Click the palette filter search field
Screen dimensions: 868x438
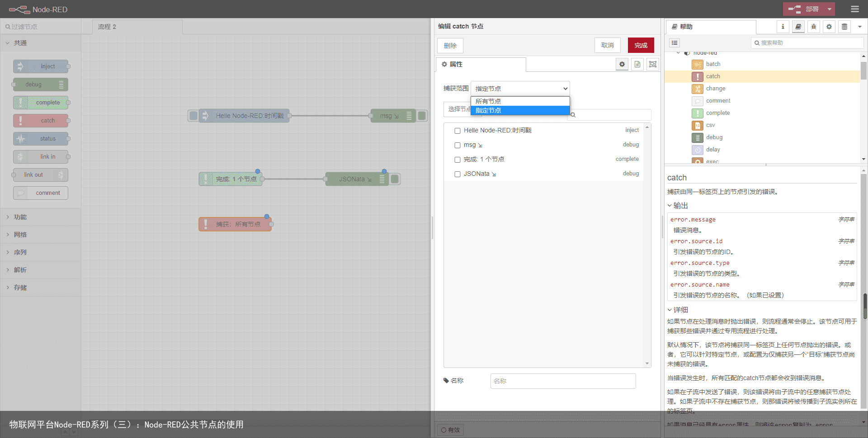click(41, 27)
